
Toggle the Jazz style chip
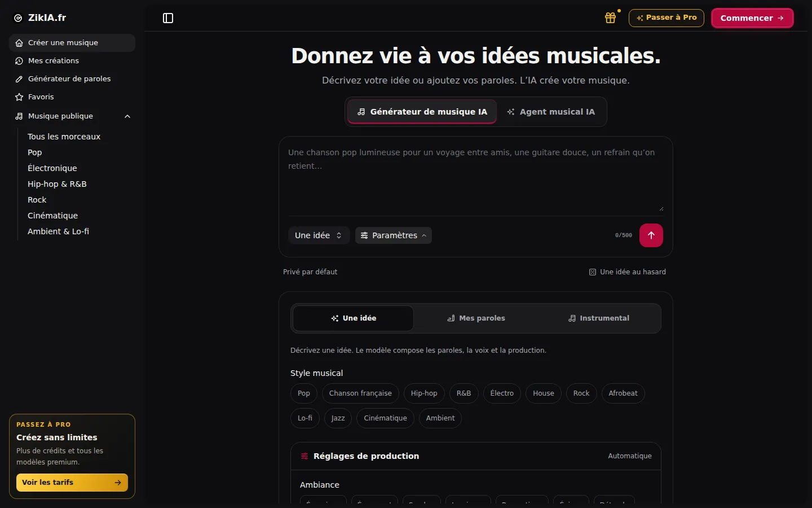pyautogui.click(x=338, y=418)
